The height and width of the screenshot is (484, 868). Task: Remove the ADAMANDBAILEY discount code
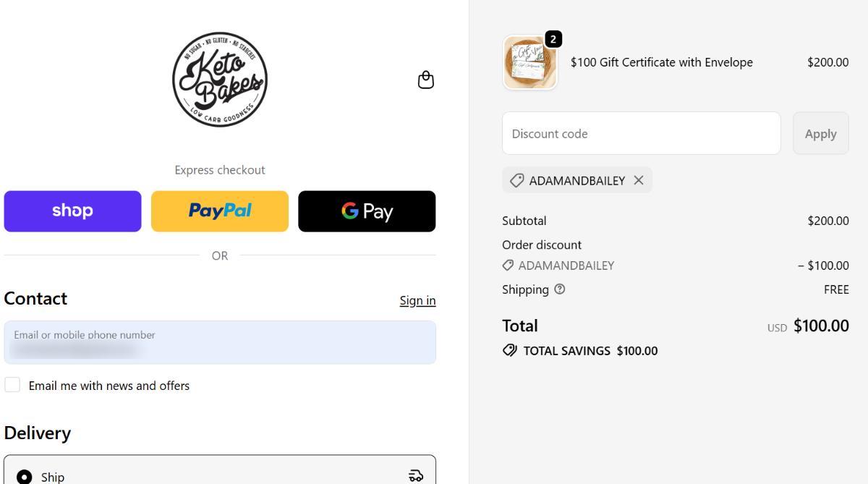coord(639,180)
